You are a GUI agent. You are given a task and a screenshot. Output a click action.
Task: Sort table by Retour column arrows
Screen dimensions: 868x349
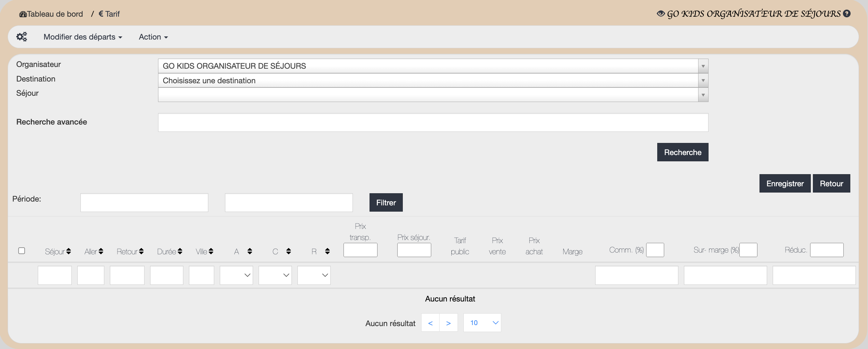(141, 251)
